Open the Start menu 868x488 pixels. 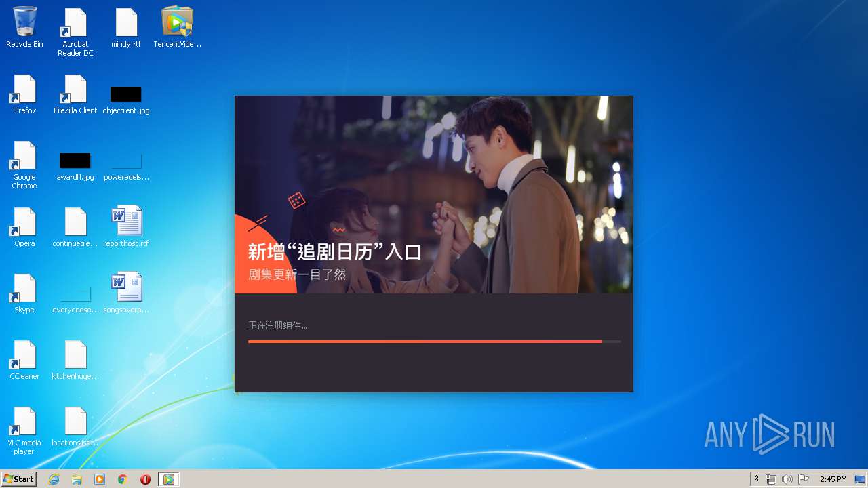pos(19,479)
